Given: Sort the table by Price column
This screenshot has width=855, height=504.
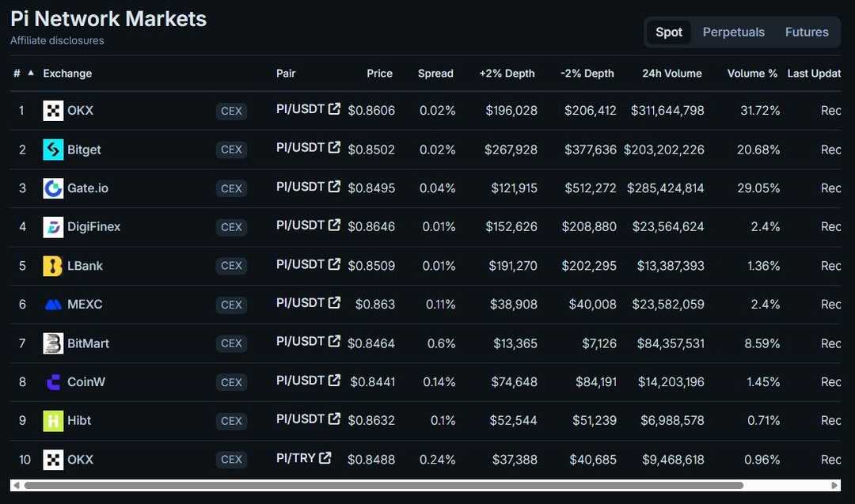Looking at the screenshot, I should click(380, 72).
